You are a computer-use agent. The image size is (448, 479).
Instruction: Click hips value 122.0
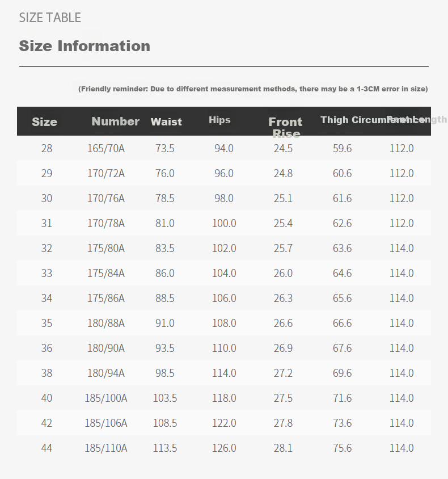coord(224,423)
